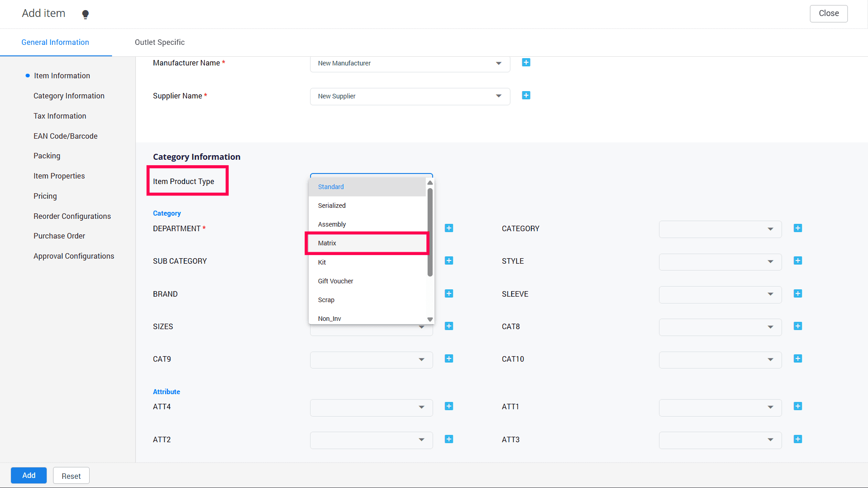Expand the ATT3 dropdown
This screenshot has height=488, width=868.
(x=720, y=440)
